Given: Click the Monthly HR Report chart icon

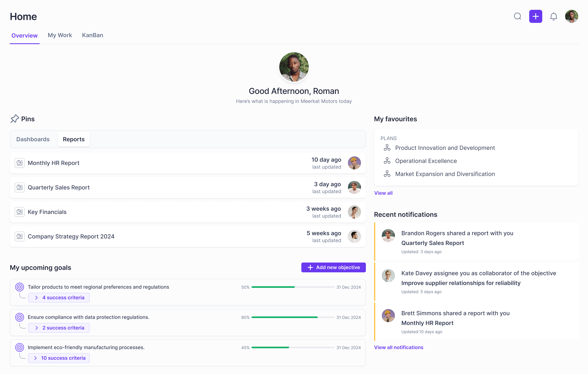Looking at the screenshot, I should pos(20,163).
